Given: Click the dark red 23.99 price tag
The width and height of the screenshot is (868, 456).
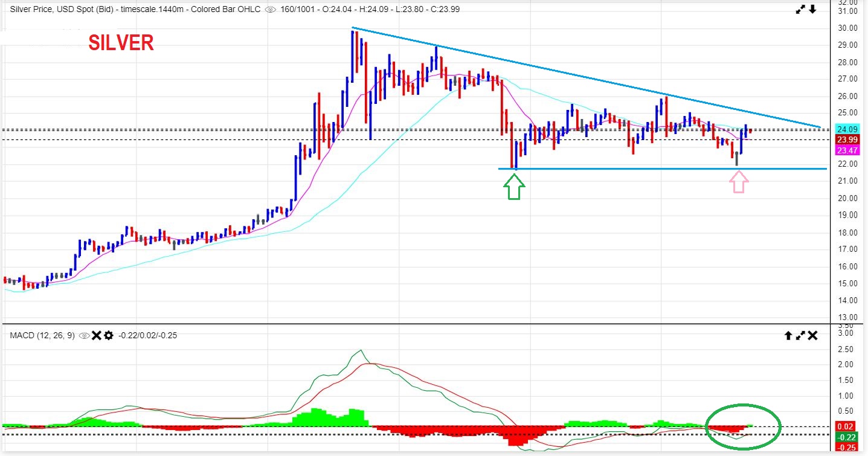Looking at the screenshot, I should (847, 139).
